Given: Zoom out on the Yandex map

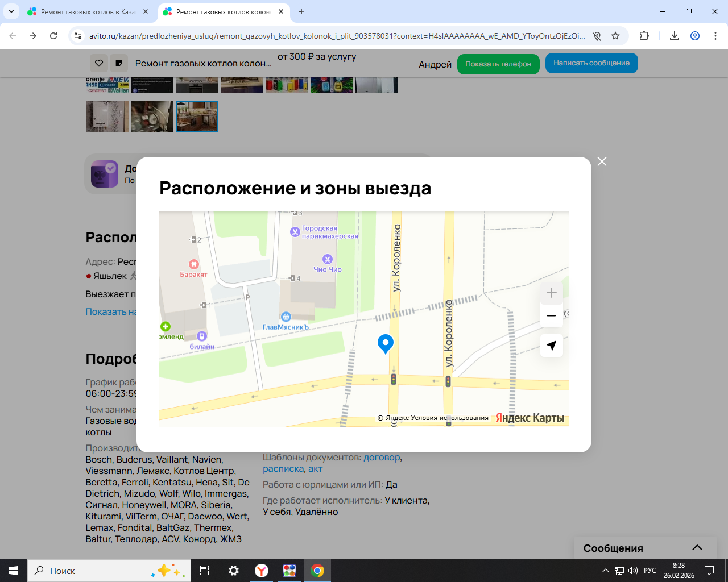Looking at the screenshot, I should 551,316.
